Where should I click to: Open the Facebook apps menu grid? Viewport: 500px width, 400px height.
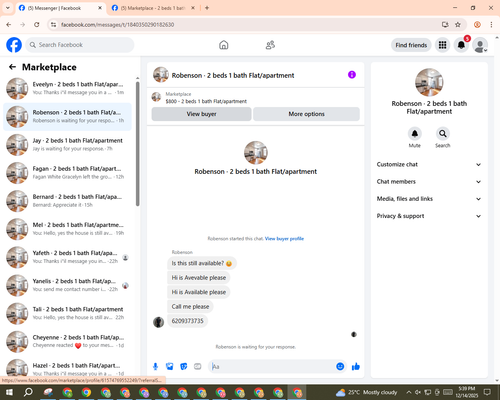click(442, 45)
